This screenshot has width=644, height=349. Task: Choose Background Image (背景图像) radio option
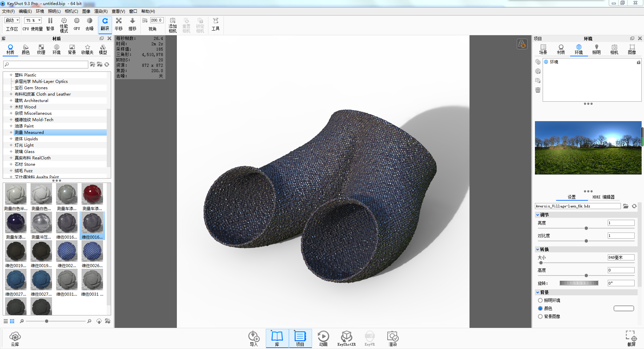[540, 316]
